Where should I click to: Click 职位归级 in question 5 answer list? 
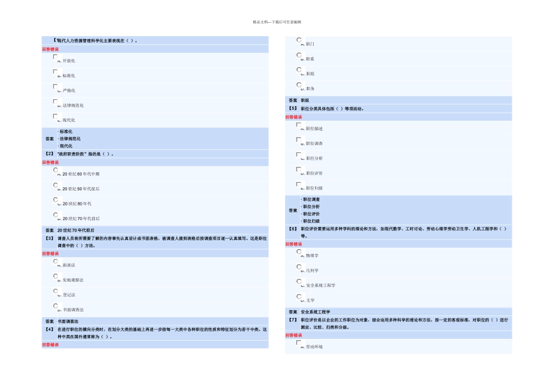(x=311, y=221)
